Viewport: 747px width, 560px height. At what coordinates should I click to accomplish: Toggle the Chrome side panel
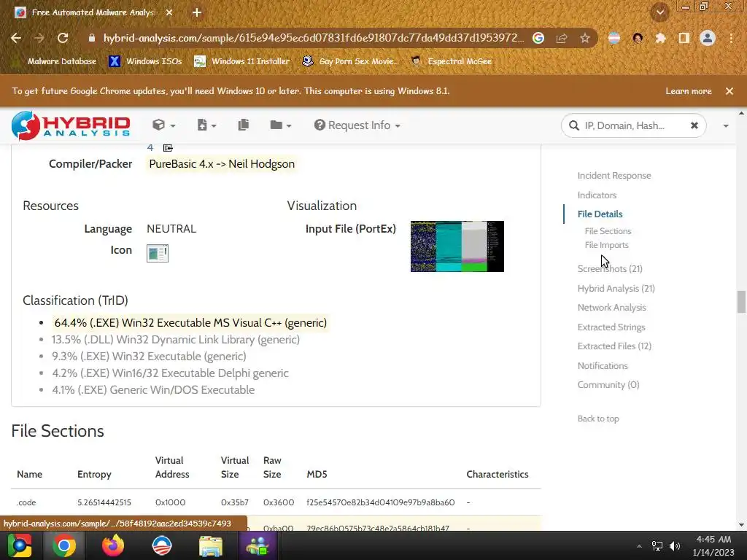click(x=684, y=38)
